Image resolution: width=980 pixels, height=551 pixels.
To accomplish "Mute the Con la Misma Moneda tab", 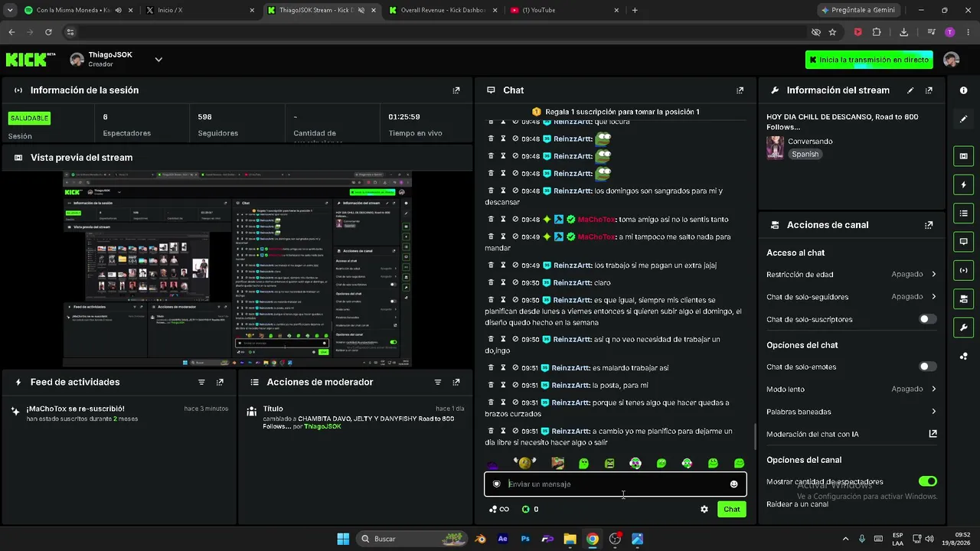I will click(118, 11).
